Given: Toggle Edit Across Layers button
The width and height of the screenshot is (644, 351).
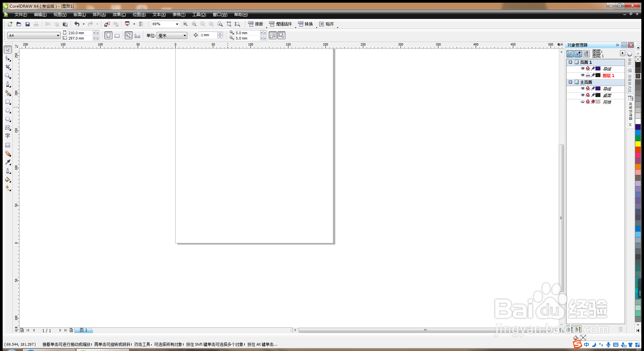Looking at the screenshot, I should point(578,54).
